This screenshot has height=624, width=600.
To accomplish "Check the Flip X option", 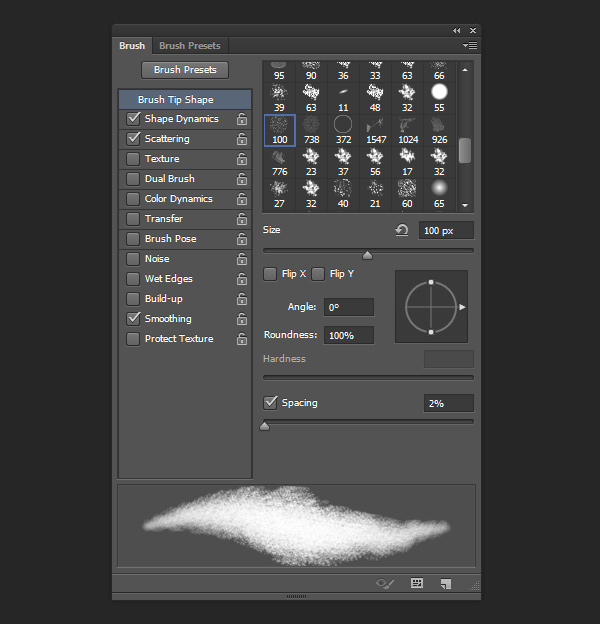I will tap(270, 274).
